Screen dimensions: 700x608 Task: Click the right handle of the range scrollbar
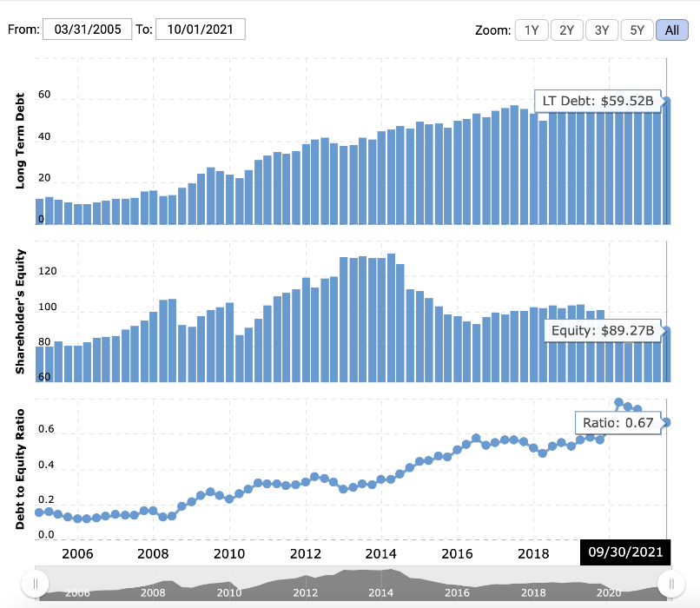666,583
